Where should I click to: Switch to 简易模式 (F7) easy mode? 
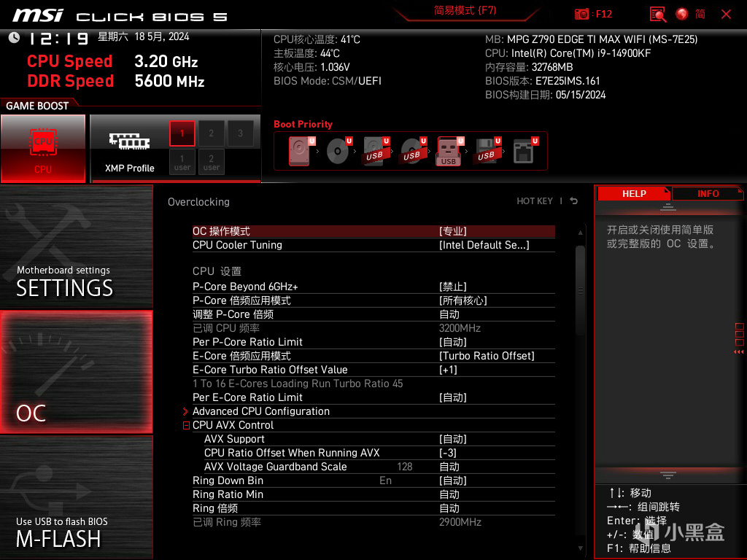[x=465, y=10]
